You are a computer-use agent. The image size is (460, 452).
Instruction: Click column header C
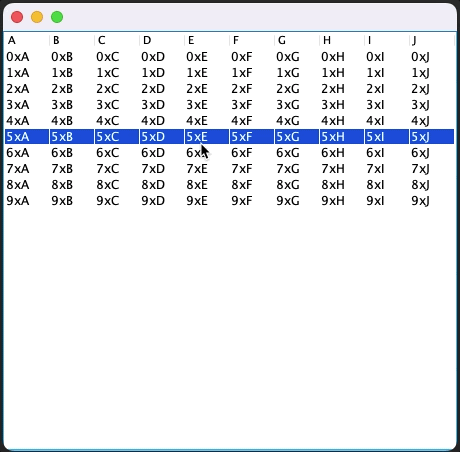point(117,40)
